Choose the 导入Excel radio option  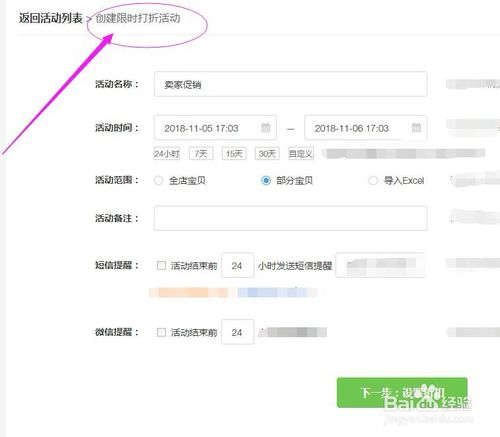[373, 181]
